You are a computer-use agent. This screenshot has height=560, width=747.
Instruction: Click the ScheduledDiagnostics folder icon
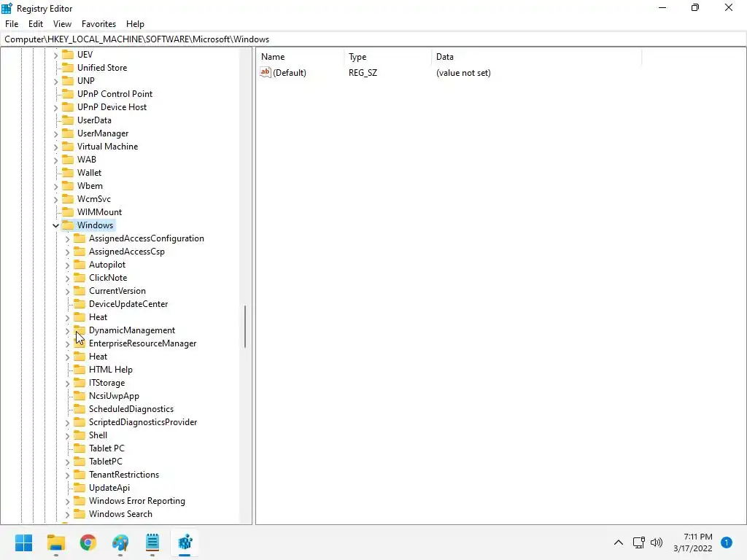[80, 408]
